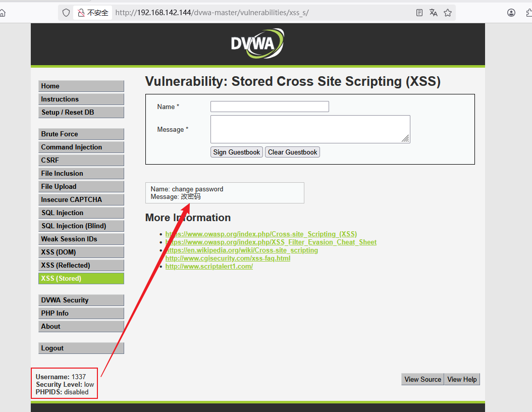Click the 'Username: 1337' status text

click(61, 377)
